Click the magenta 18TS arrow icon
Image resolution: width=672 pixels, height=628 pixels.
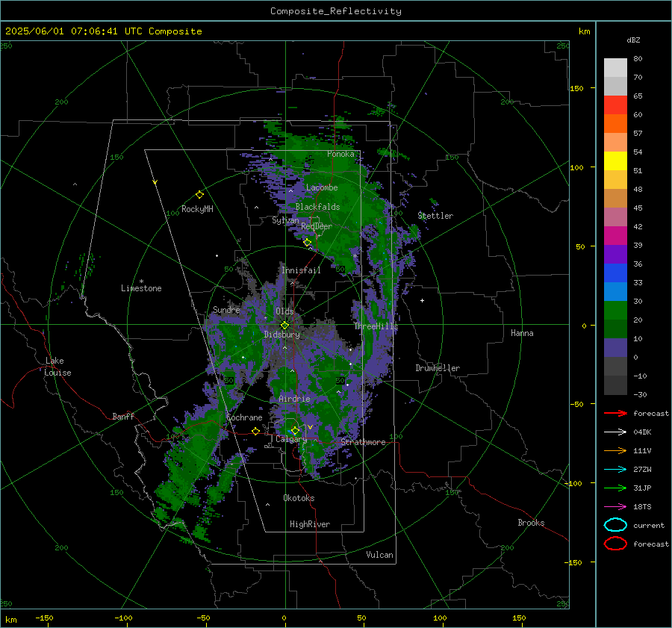[x=615, y=507]
